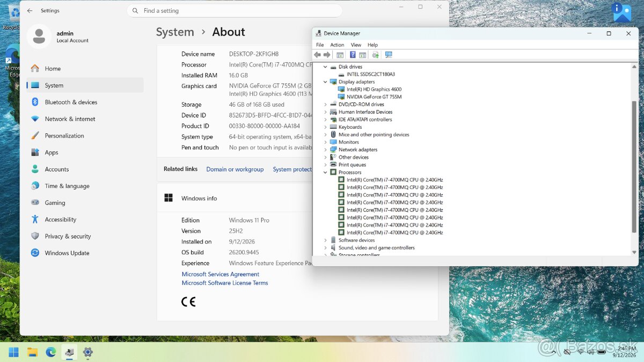Open File Explorer from the taskbar

pos(32,352)
